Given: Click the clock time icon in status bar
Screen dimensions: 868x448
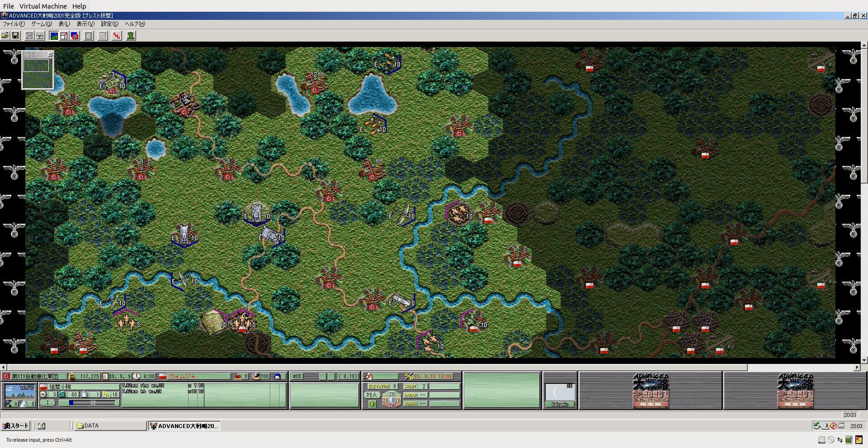Looking at the screenshot, I should pyautogui.click(x=136, y=376).
